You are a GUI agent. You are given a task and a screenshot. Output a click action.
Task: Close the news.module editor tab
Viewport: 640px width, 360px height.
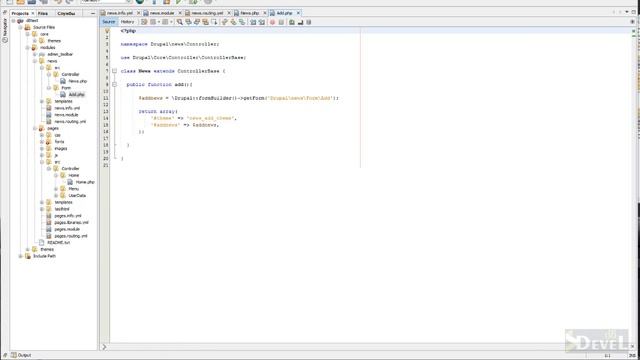pyautogui.click(x=180, y=13)
